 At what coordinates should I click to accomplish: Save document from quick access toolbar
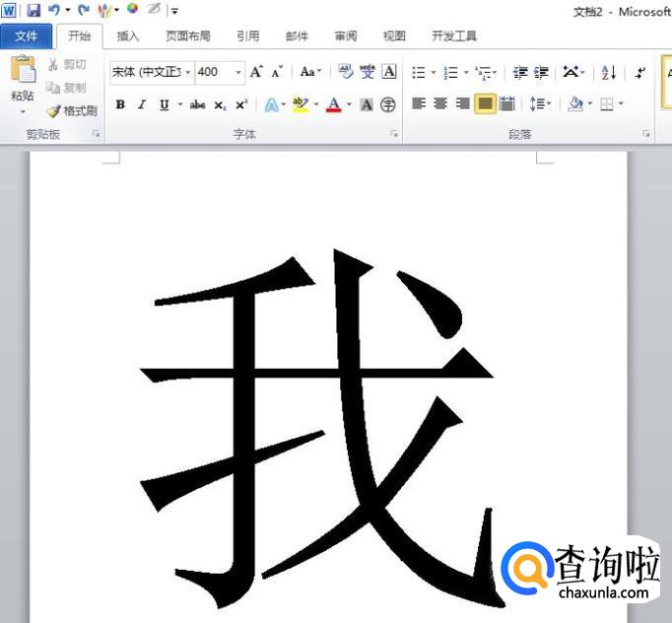[x=34, y=10]
